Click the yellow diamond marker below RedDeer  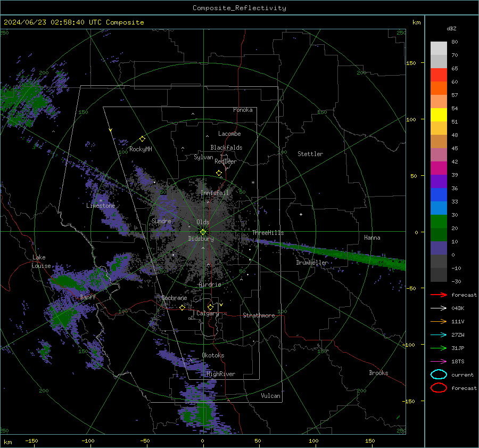pyautogui.click(x=219, y=173)
